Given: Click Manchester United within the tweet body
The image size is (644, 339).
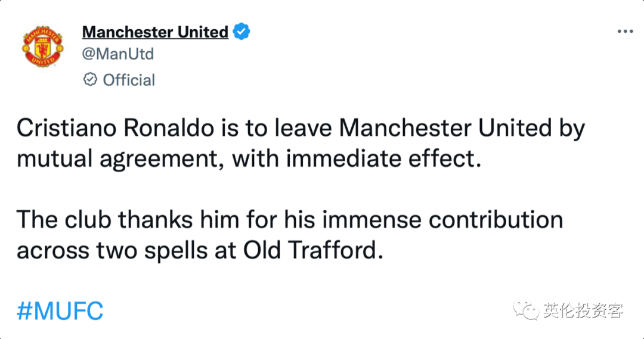Looking at the screenshot, I should point(445,129).
